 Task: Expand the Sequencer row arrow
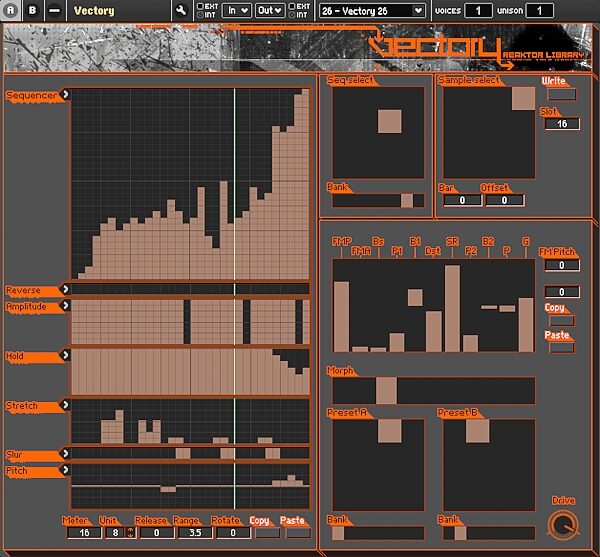pos(65,94)
